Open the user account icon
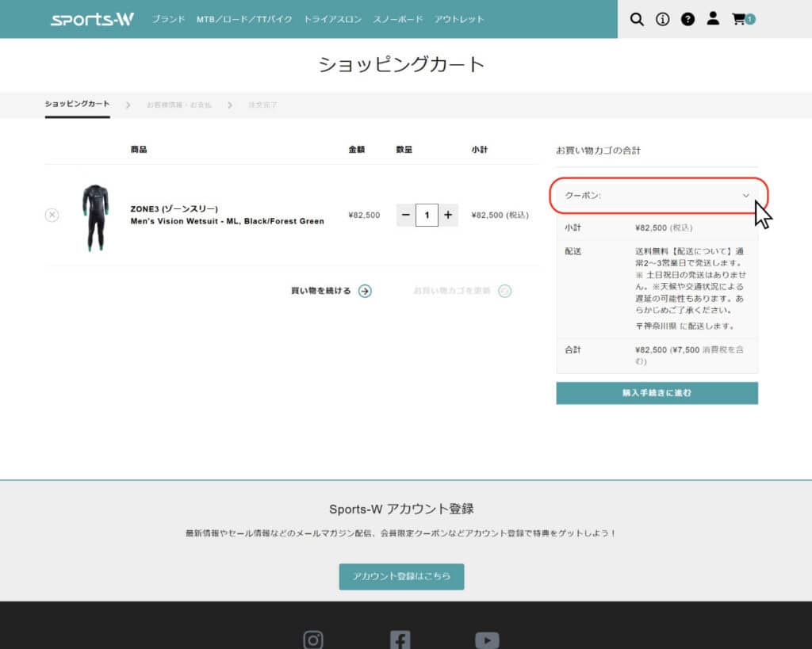Image resolution: width=812 pixels, height=649 pixels. point(713,19)
